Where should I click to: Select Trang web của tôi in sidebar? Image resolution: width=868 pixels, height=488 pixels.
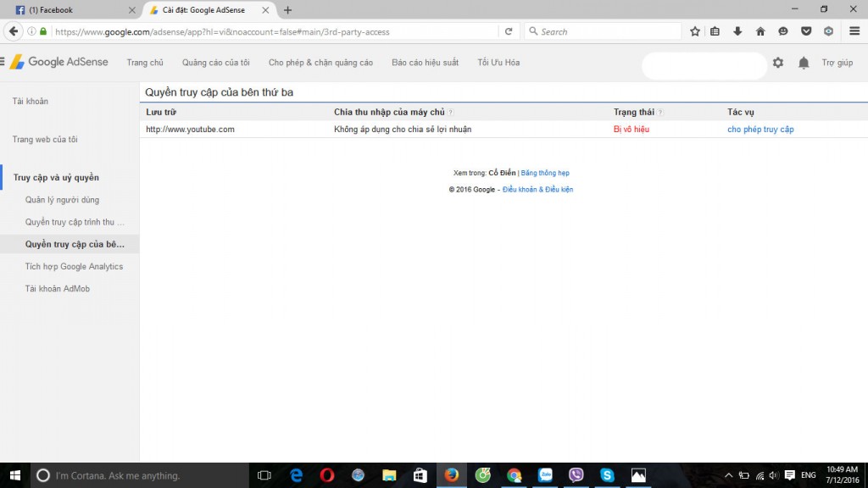45,140
